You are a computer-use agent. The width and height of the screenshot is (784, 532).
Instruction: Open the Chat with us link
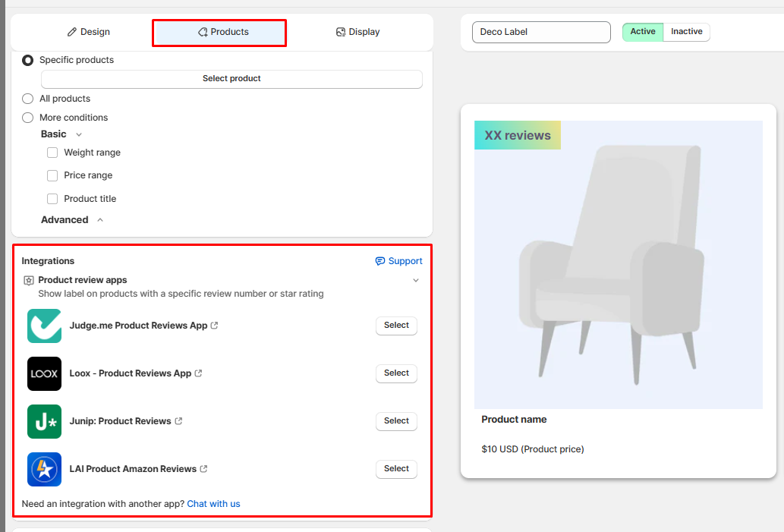pyautogui.click(x=213, y=504)
